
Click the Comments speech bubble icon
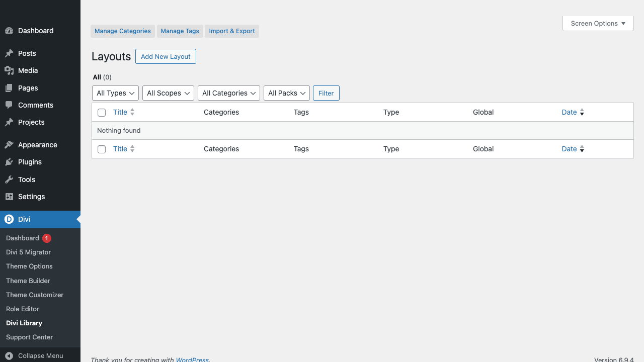pyautogui.click(x=9, y=105)
